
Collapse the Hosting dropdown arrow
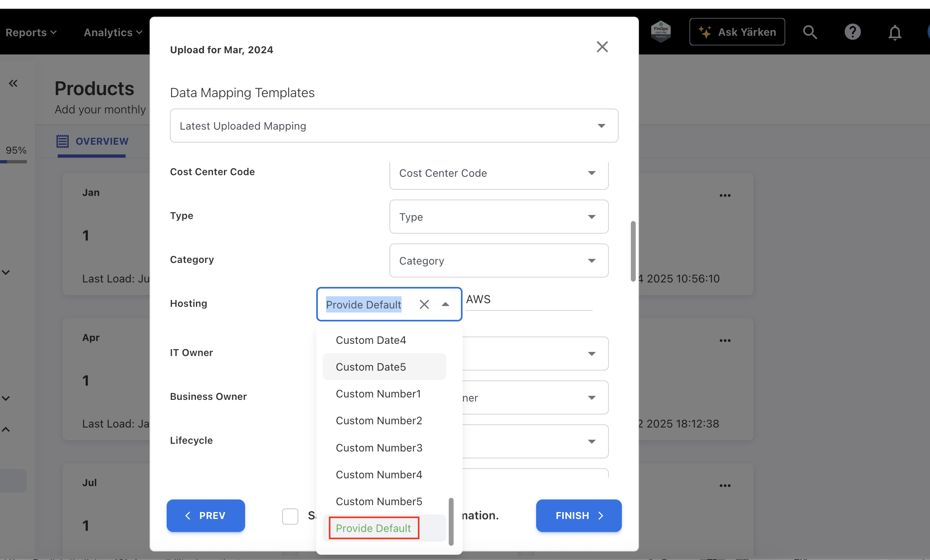point(445,304)
